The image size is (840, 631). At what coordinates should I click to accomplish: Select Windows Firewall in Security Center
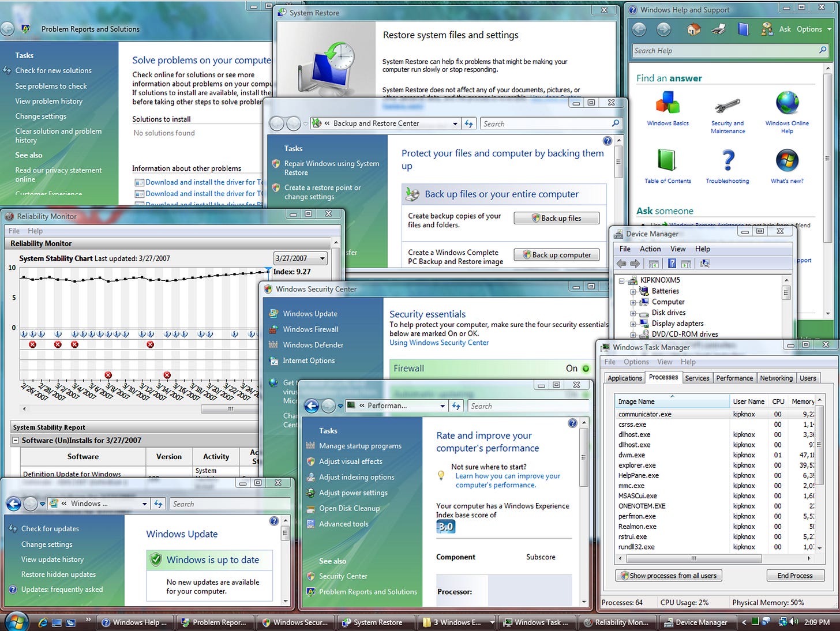[310, 329]
